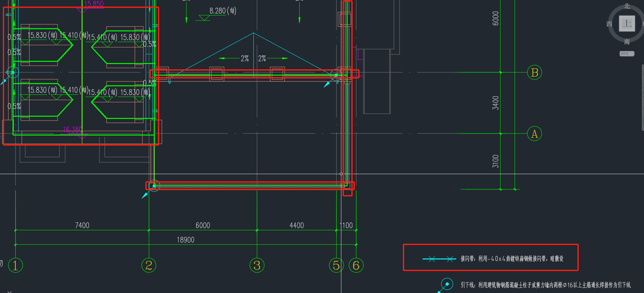Click the down-conductor symbol on axis 2 bottom

point(154,186)
